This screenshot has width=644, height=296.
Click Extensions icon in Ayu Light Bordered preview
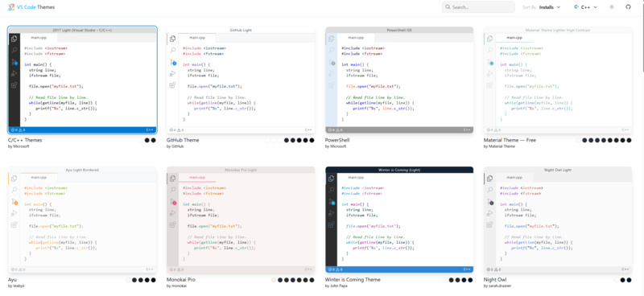(x=14, y=225)
